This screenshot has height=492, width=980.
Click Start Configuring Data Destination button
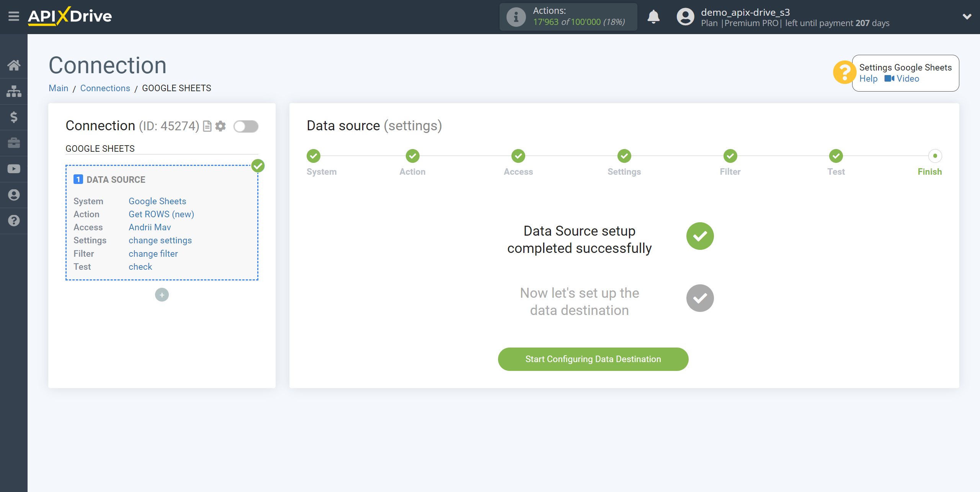pos(593,359)
